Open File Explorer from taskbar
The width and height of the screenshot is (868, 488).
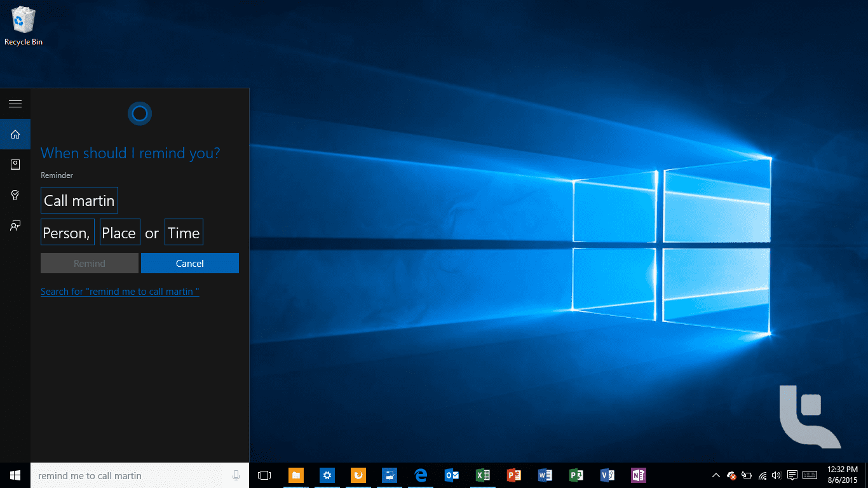tap(296, 475)
